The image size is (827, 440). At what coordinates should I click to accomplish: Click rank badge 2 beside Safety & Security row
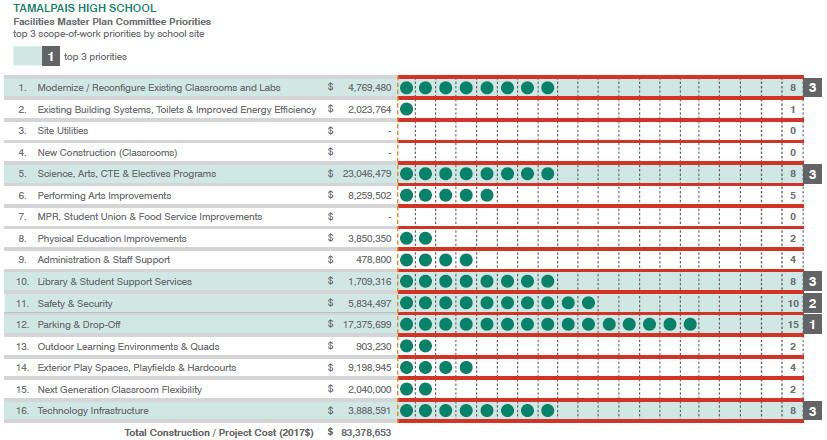tap(814, 303)
